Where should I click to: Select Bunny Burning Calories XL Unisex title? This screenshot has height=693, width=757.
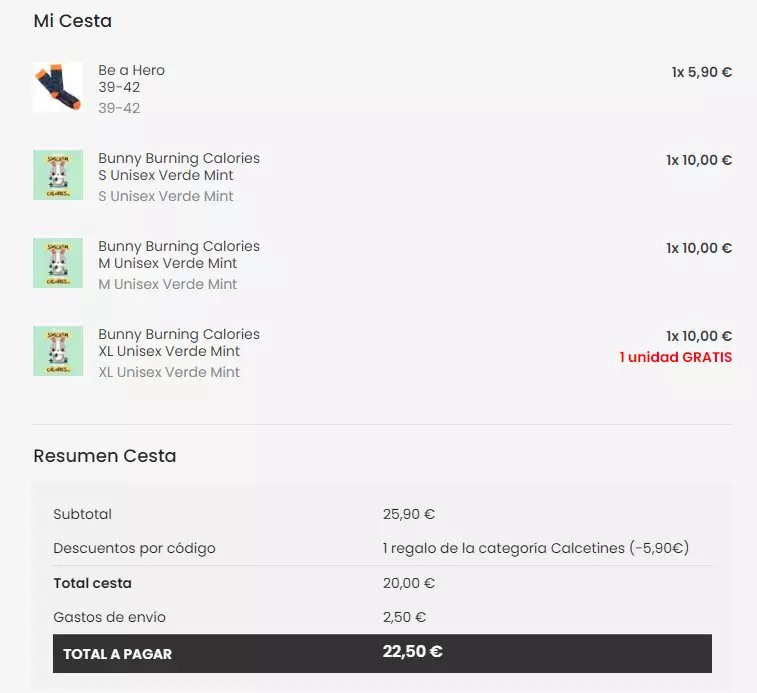pyautogui.click(x=179, y=342)
